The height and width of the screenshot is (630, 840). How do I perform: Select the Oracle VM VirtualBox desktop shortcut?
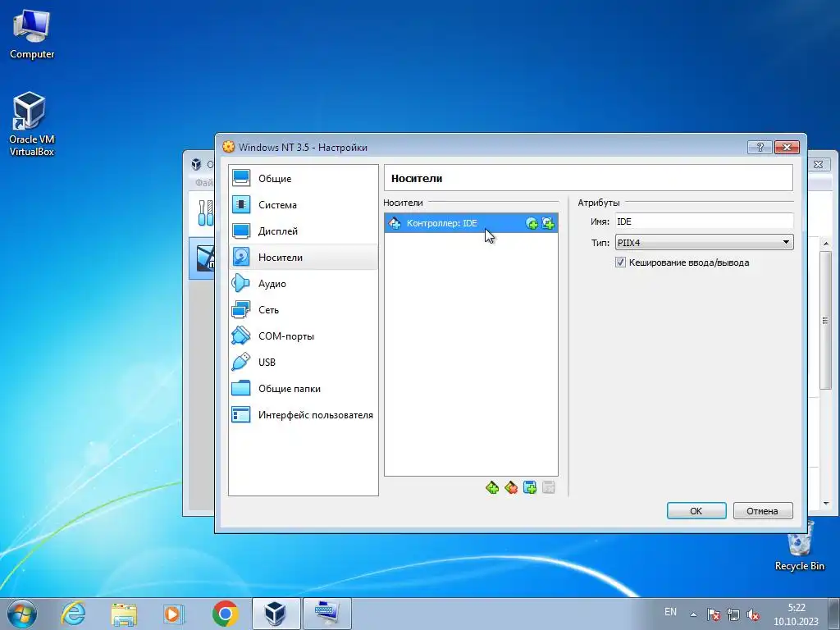coord(32,125)
